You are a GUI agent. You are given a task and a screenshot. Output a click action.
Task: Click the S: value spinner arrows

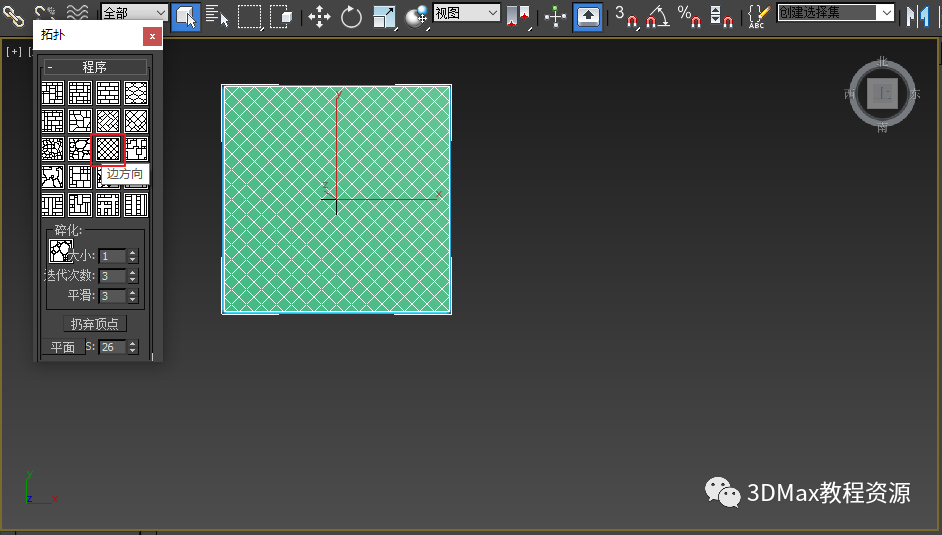point(133,346)
